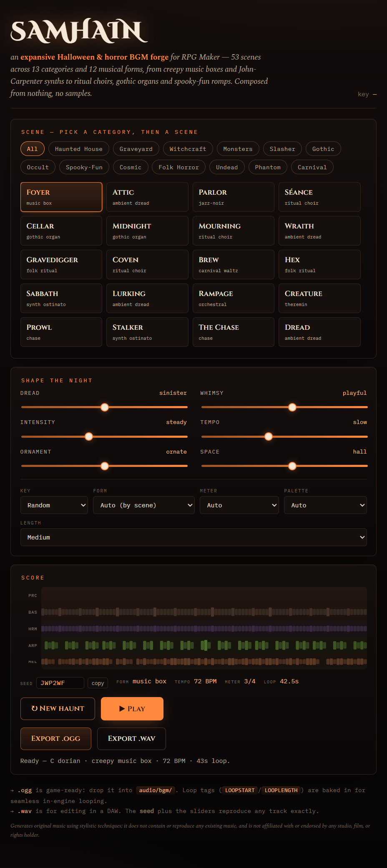Choose the Cellar gothic organ scene

[x=61, y=231]
